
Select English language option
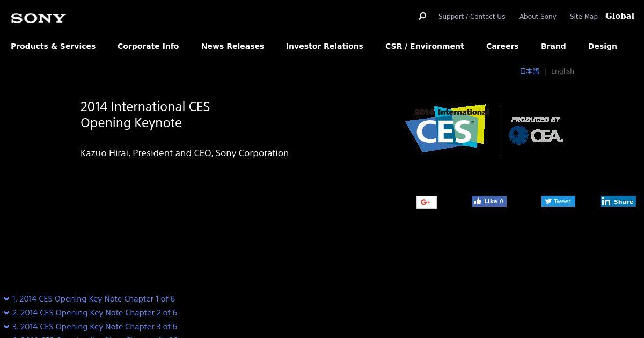[x=562, y=71]
